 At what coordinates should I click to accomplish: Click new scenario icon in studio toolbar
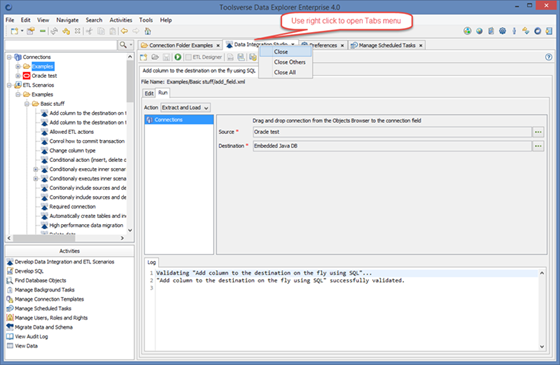[x=144, y=57]
